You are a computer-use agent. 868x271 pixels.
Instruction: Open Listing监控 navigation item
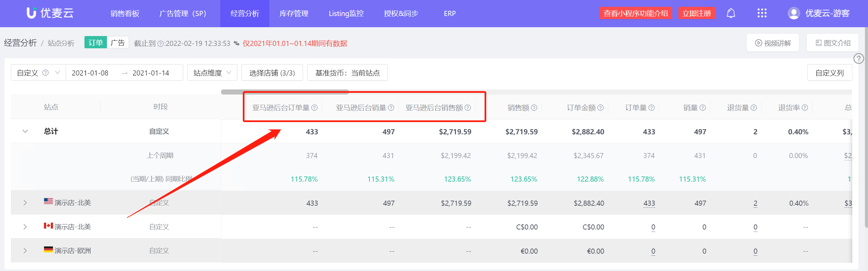346,14
